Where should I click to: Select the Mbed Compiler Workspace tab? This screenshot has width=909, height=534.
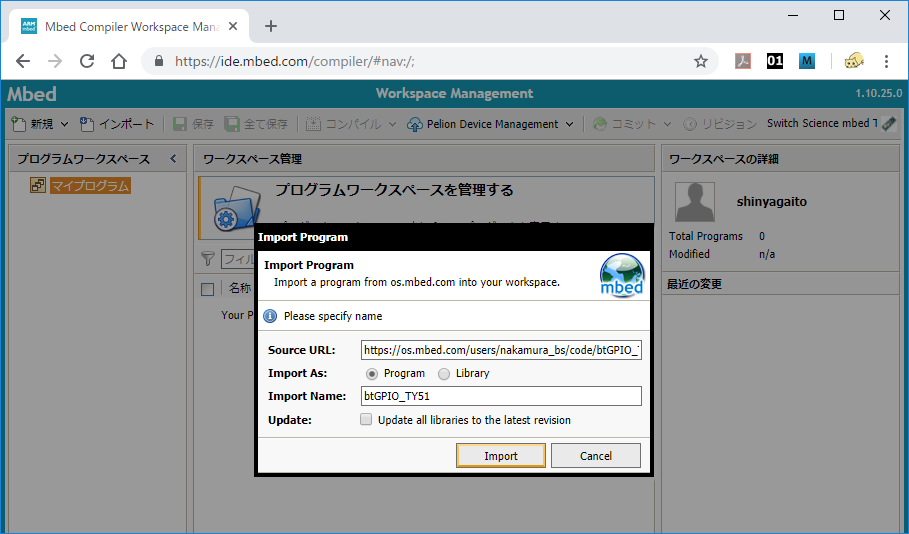(130, 26)
